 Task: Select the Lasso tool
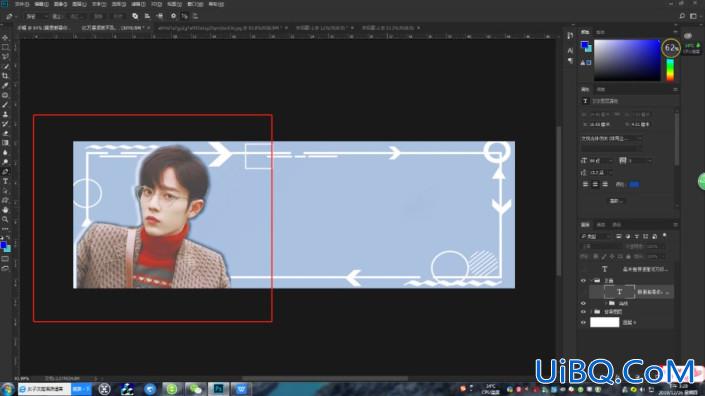click(x=5, y=57)
